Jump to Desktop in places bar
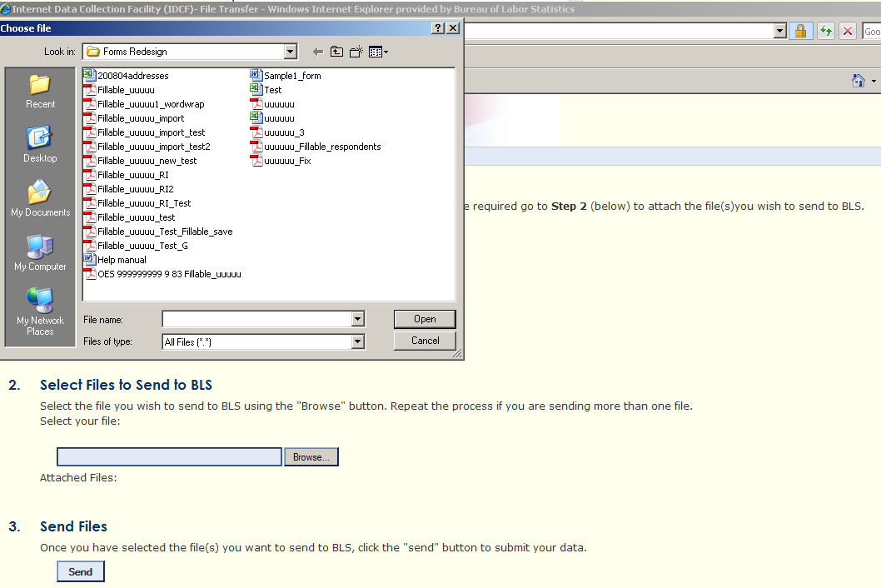The width and height of the screenshot is (881, 588). coord(40,145)
